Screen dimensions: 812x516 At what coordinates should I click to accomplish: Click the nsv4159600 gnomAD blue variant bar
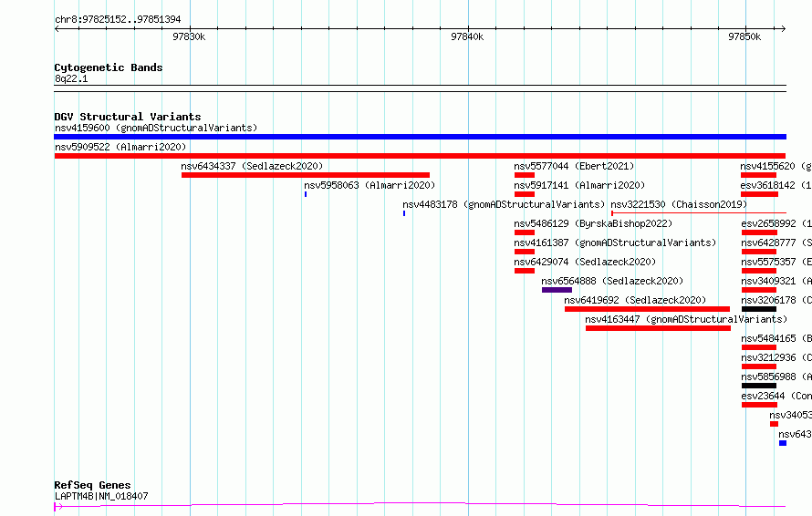[x=420, y=137]
